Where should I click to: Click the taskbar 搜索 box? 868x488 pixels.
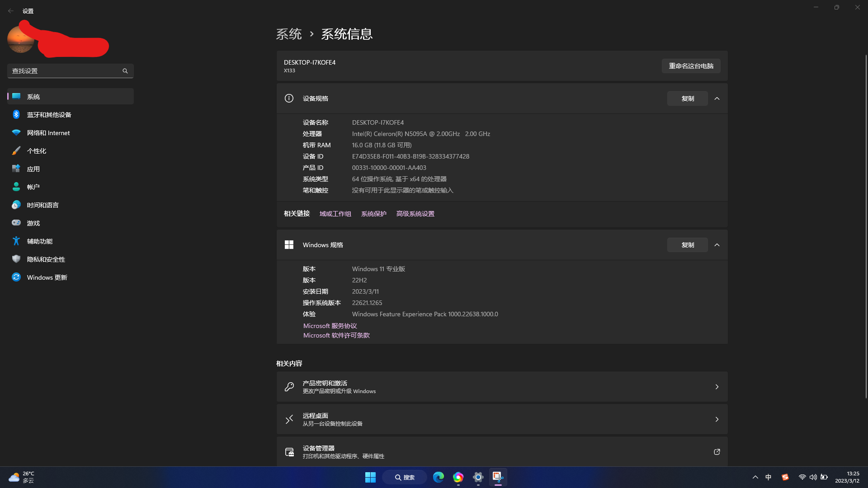click(405, 477)
